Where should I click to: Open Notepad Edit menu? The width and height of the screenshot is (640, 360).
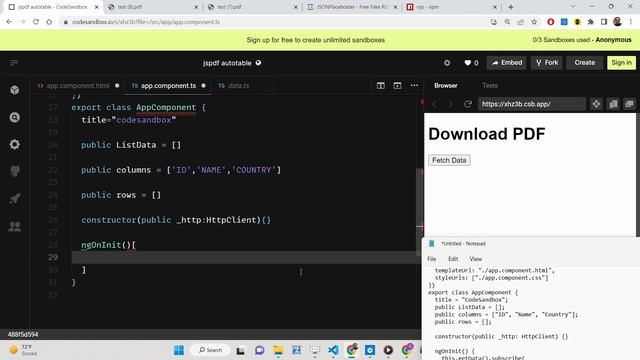453,259
